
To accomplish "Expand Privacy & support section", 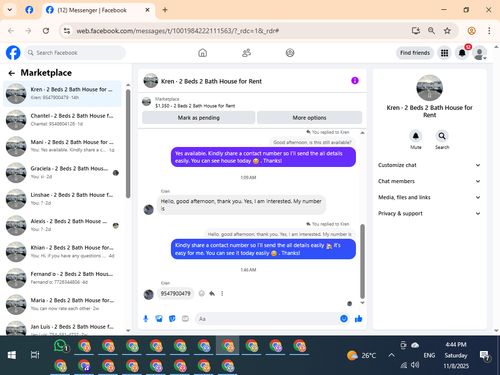I will (429, 213).
